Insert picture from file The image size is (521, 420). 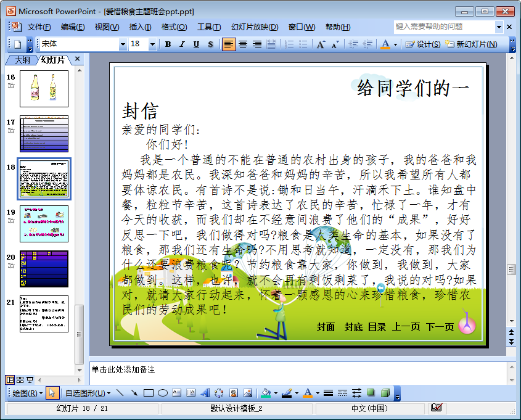(248, 393)
